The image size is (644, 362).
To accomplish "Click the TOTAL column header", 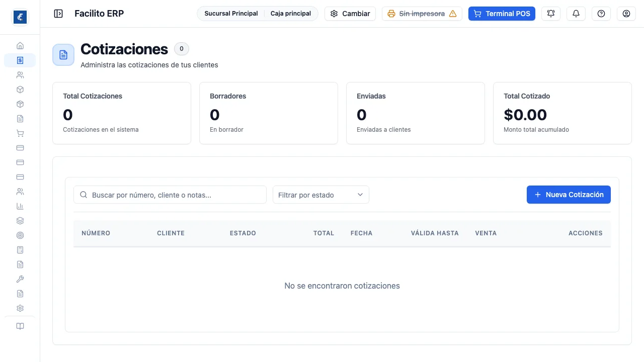I will (x=324, y=233).
